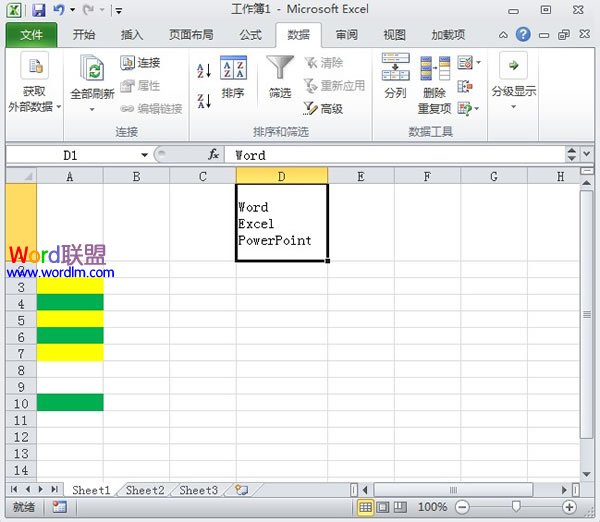
Task: Click the Excel Help question mark
Action: coord(523,34)
